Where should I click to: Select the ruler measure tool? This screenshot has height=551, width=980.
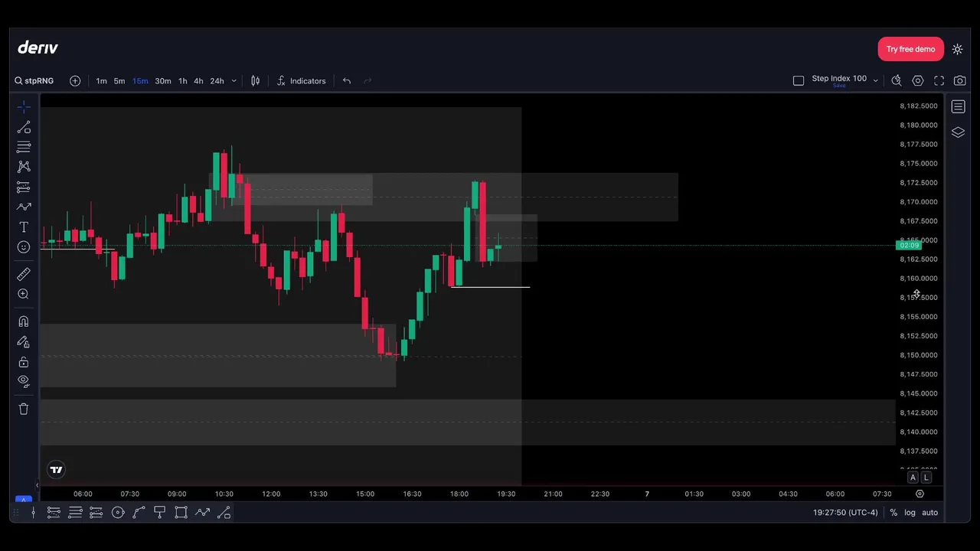[x=24, y=274]
